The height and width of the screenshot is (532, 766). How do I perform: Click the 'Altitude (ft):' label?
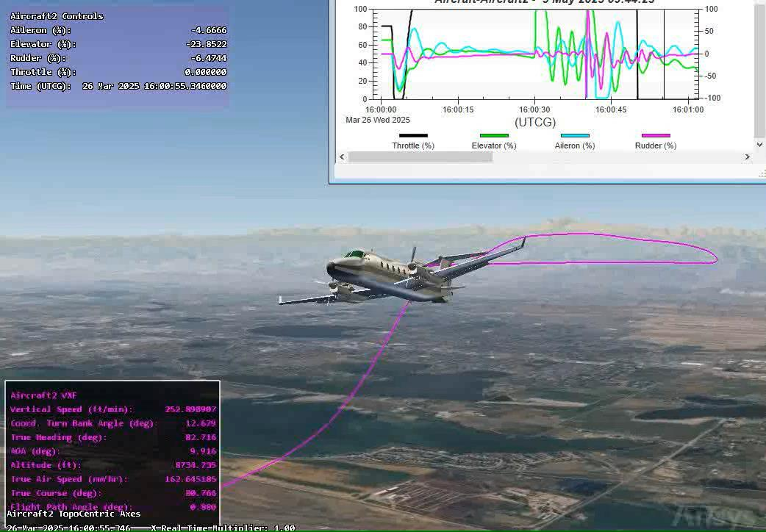click(46, 465)
